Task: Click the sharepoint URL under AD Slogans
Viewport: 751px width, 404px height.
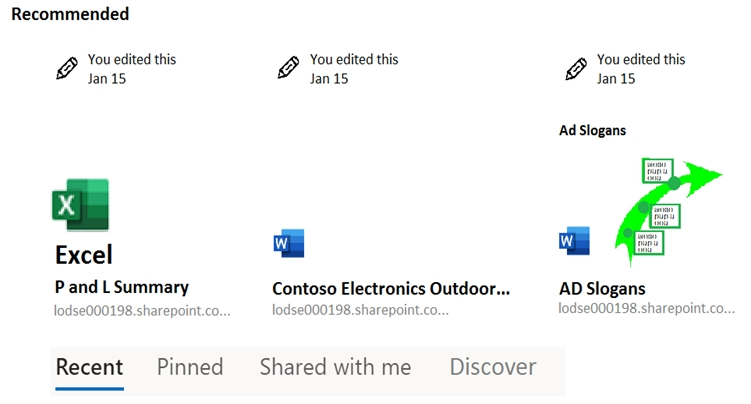Action: (x=646, y=309)
